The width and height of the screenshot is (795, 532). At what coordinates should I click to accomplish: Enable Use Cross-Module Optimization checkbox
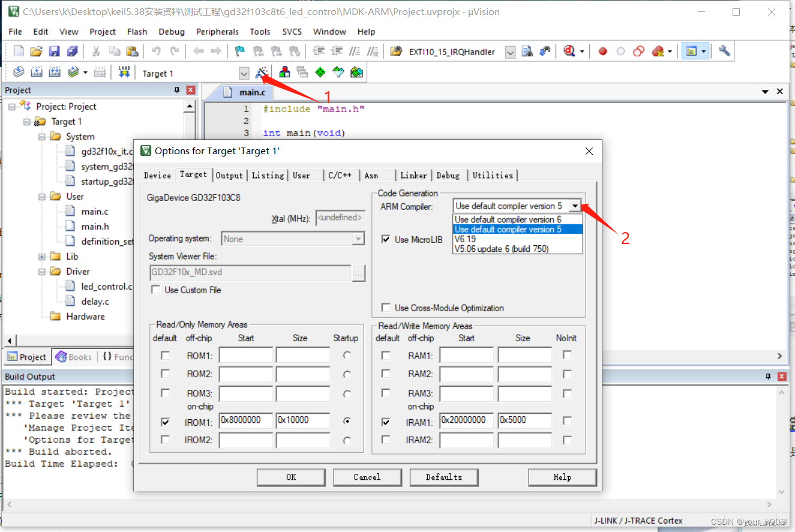coord(386,308)
